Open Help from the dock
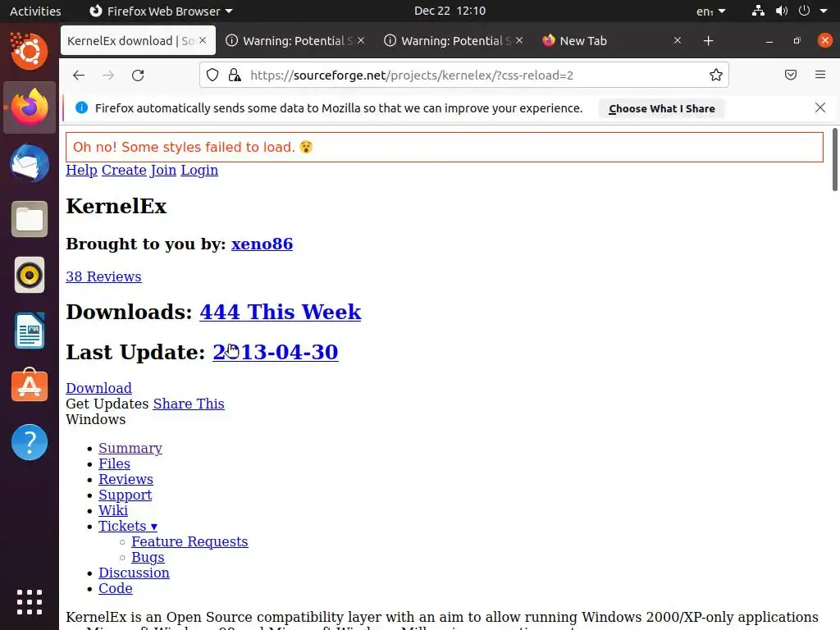Viewport: 840px width, 630px height. pos(30,442)
